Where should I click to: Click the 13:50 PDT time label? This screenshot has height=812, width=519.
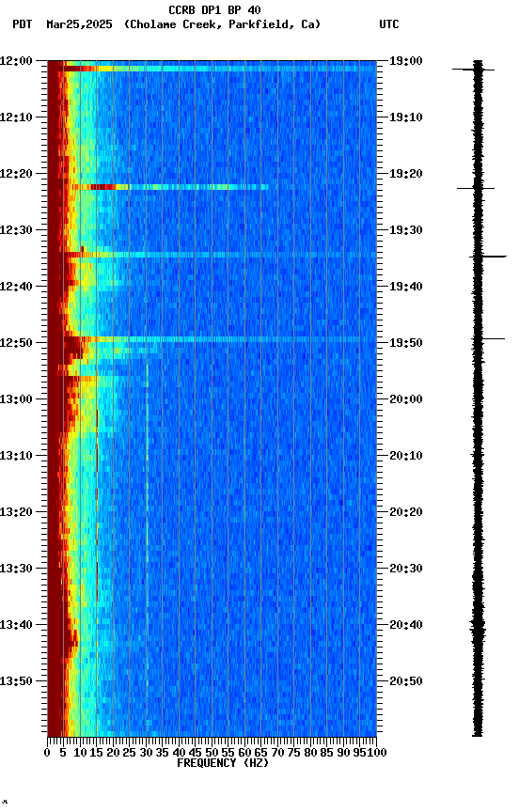pos(16,681)
